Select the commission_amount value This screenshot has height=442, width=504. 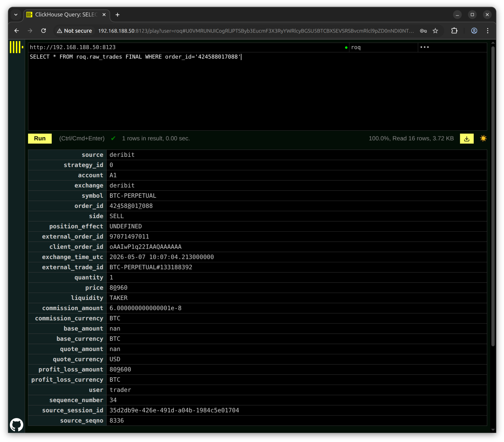coord(145,308)
